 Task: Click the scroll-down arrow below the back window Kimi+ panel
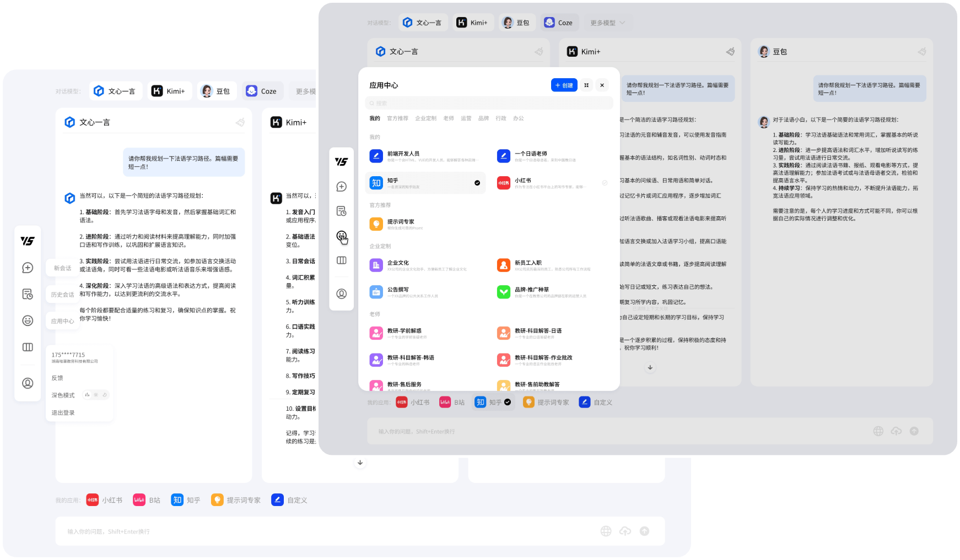coord(360,463)
